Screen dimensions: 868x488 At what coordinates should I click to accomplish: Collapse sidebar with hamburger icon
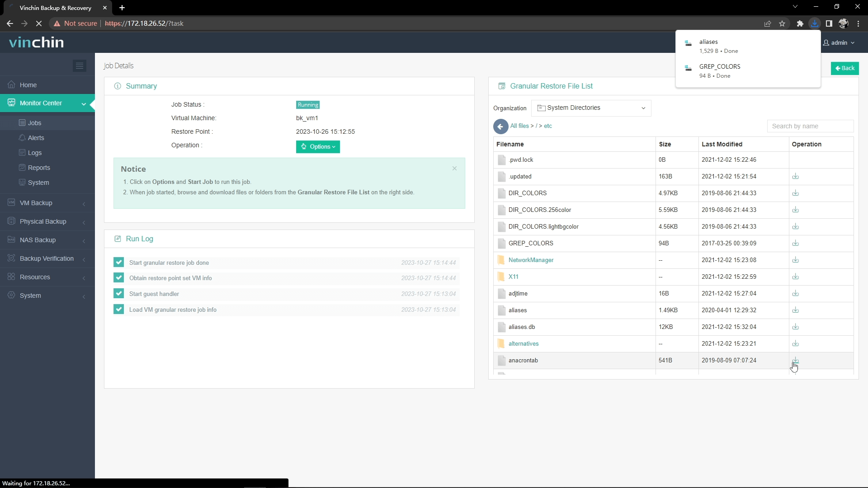tap(80, 66)
